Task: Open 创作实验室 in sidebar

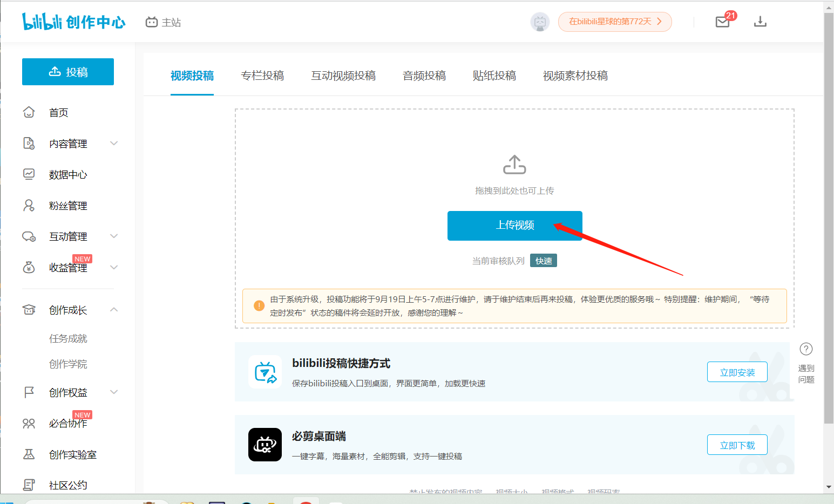Action: [x=73, y=454]
